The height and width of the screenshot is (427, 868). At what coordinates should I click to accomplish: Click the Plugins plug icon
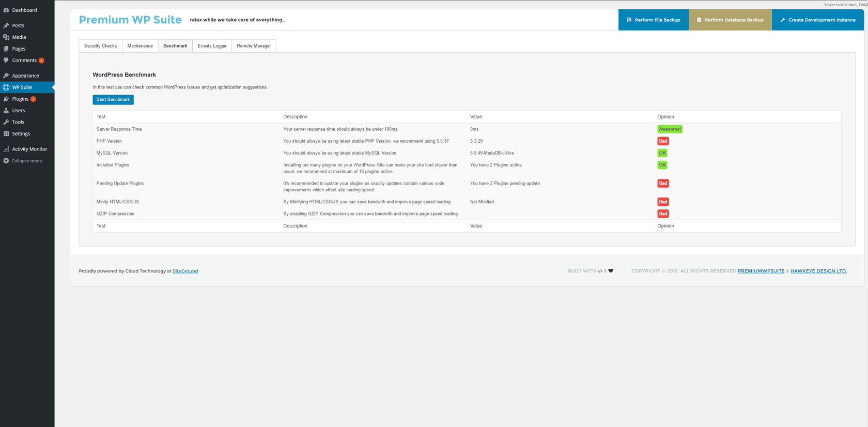[6, 99]
